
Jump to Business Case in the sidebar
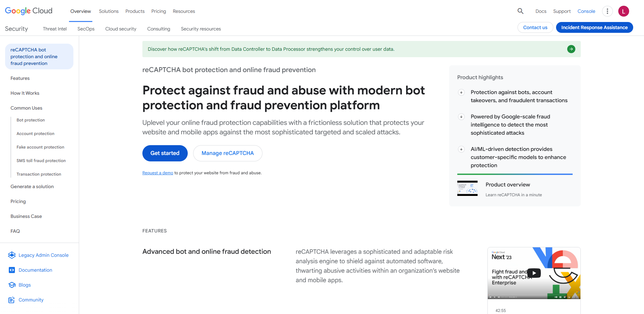click(x=26, y=216)
